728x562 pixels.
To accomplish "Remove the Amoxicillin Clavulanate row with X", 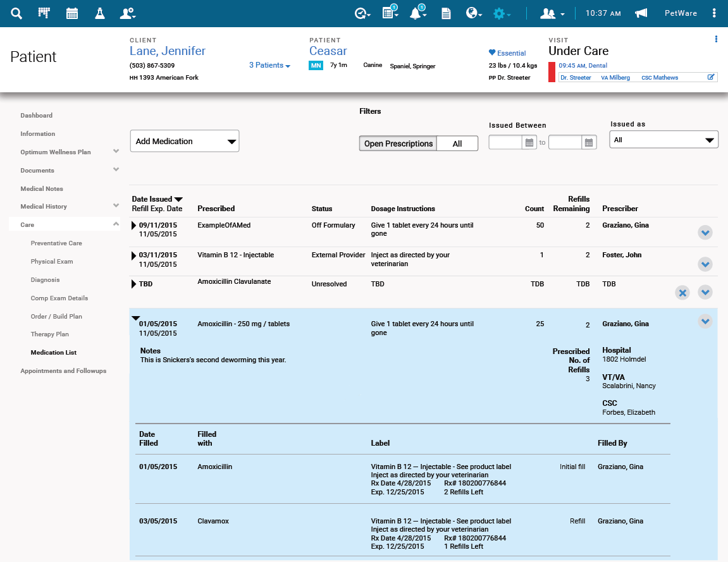I will (x=682, y=293).
